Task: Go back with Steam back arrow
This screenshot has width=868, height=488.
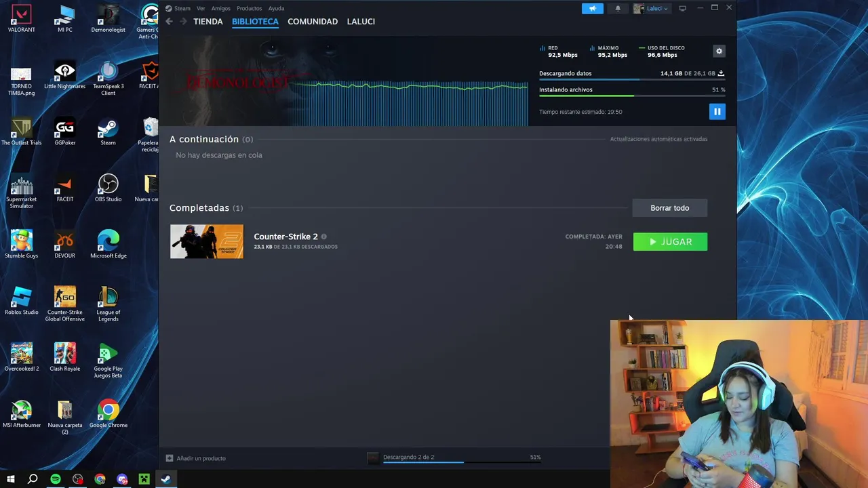Action: (170, 22)
